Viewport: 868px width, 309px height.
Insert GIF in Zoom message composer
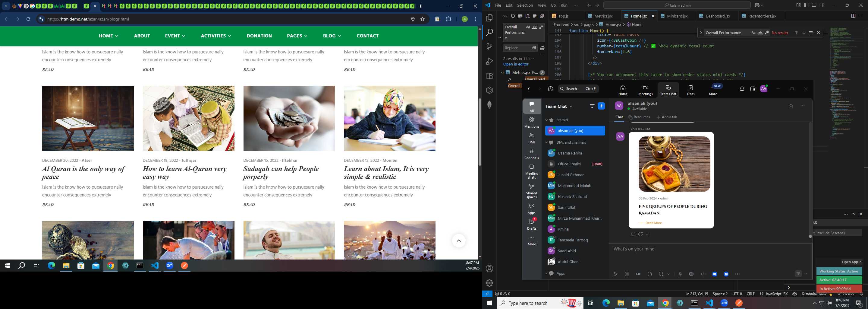pos(638,274)
